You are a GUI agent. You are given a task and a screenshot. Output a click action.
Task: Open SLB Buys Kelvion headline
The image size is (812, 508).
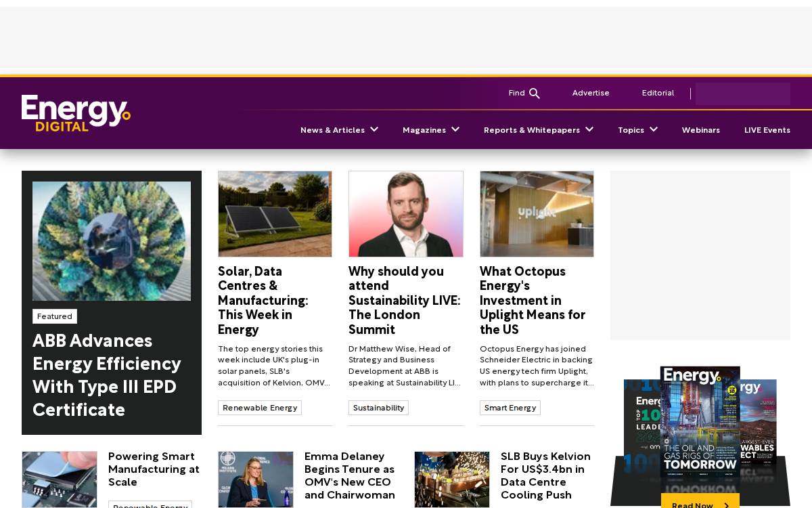pos(545,475)
